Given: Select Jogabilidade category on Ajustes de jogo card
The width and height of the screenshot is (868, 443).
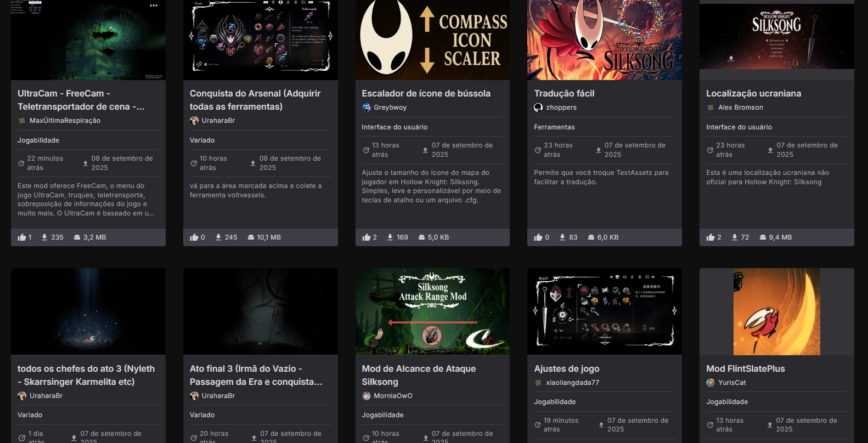Looking at the screenshot, I should click(555, 402).
